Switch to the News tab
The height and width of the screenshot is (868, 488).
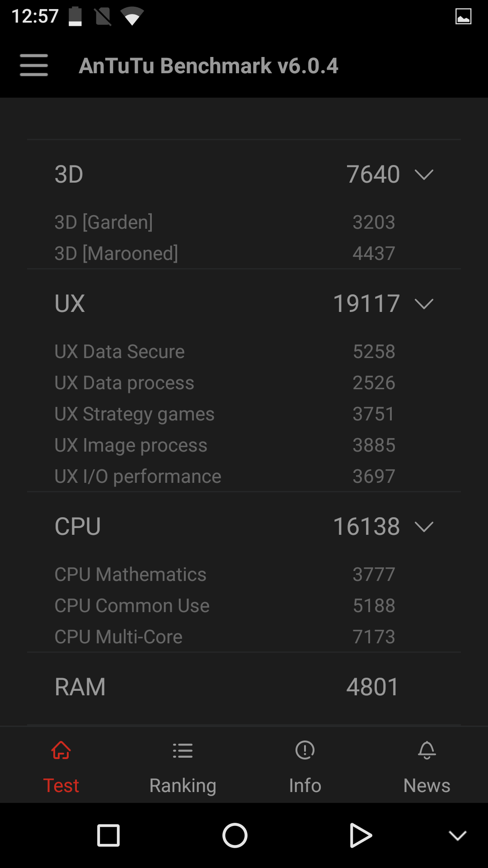[427, 785]
